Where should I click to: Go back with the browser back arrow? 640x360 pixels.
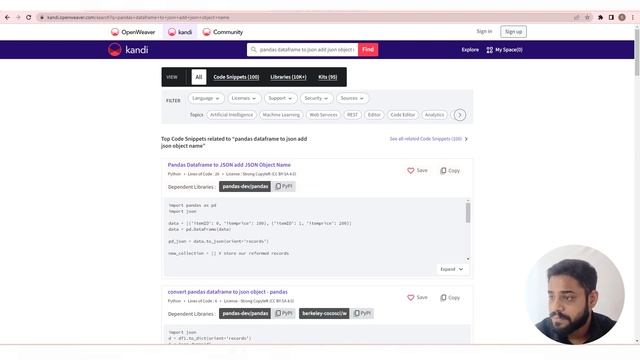(7, 18)
